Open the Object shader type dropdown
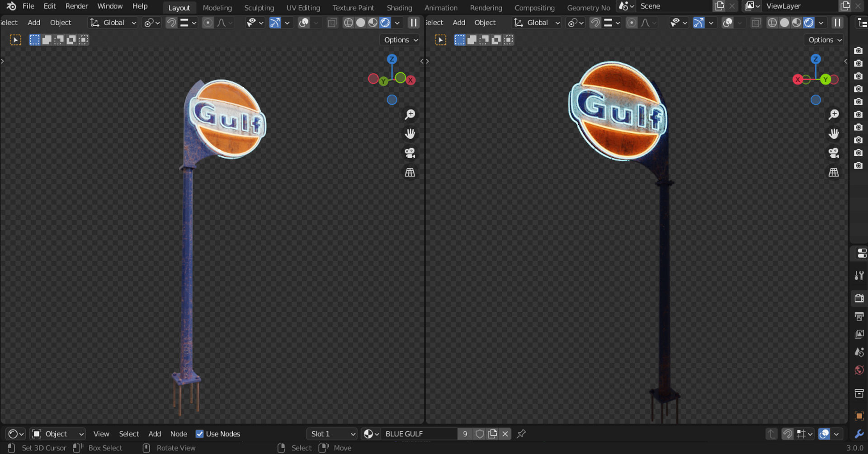Viewport: 868px width, 454px height. 57,434
